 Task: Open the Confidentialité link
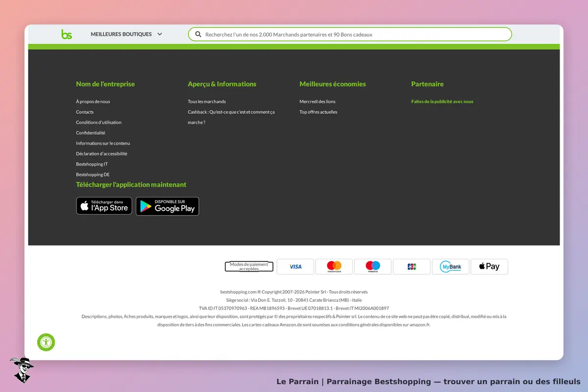[91, 133]
